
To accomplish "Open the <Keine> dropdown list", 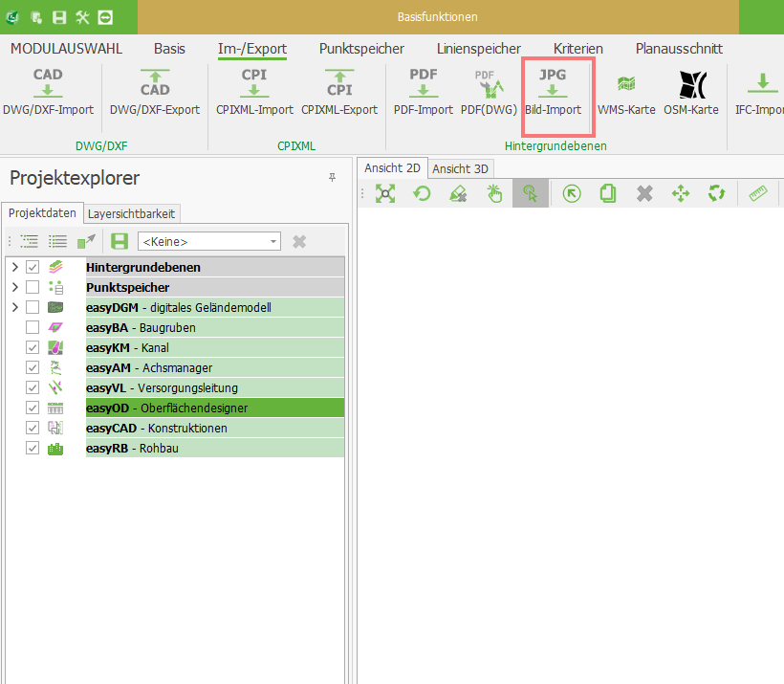I will pyautogui.click(x=273, y=242).
